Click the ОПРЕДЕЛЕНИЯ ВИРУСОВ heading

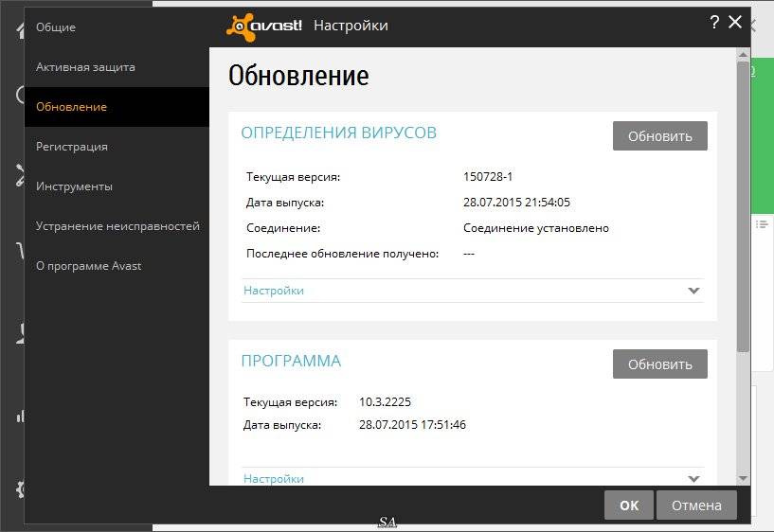click(338, 133)
